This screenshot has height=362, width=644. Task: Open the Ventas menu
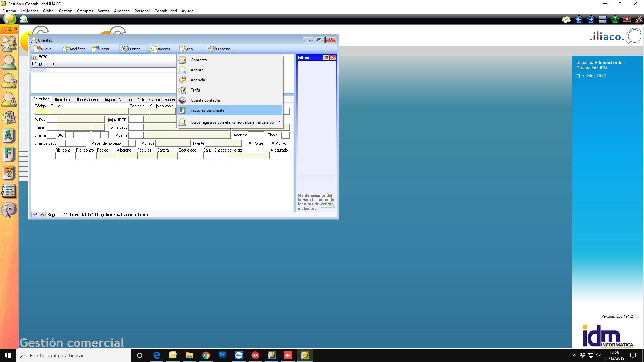104,11
